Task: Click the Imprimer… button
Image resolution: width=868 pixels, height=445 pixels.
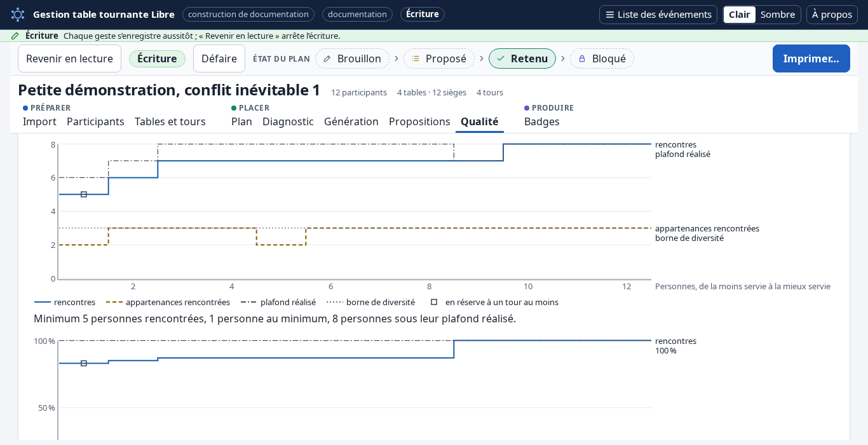Action: pyautogui.click(x=811, y=58)
